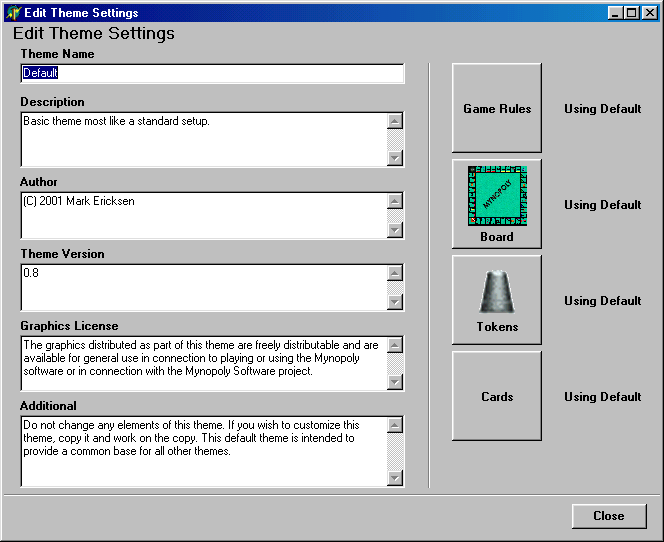Screen dimensions: 664x542
Task: Click into the Description text box
Action: 203,139
